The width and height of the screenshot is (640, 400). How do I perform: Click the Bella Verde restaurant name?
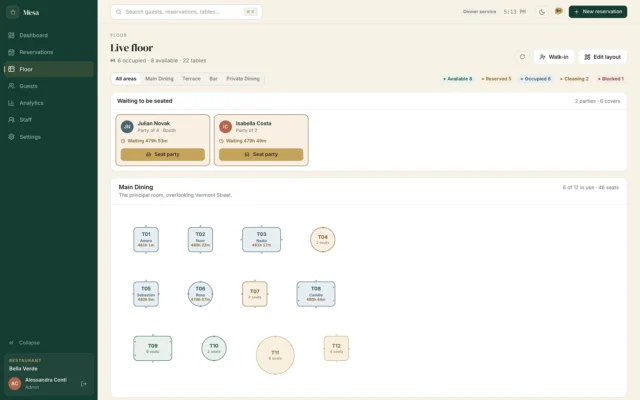pos(23,369)
